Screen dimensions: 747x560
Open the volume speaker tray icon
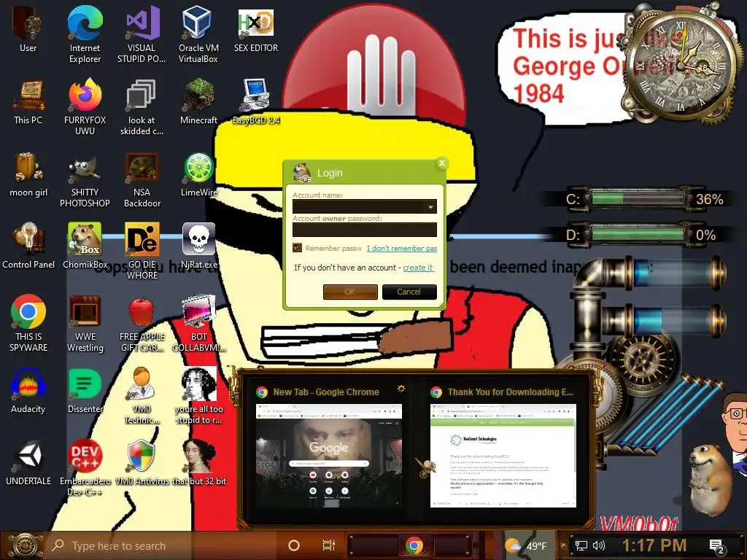tap(599, 545)
